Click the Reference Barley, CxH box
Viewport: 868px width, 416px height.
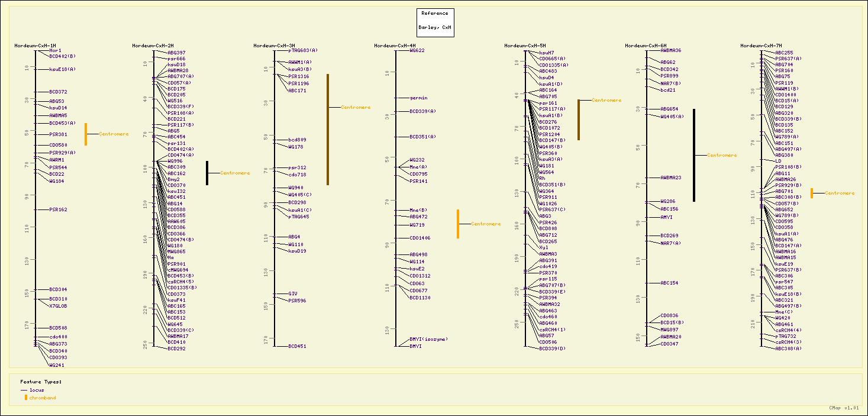click(435, 22)
